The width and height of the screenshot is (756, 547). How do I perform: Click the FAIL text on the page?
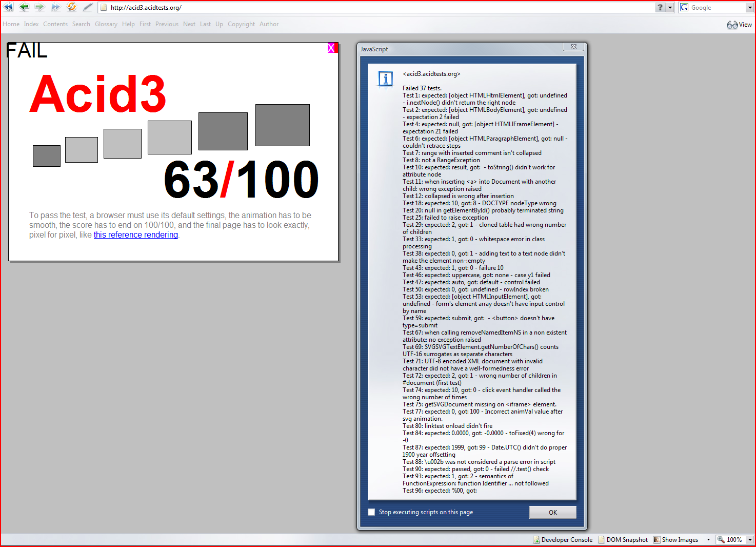click(x=27, y=50)
